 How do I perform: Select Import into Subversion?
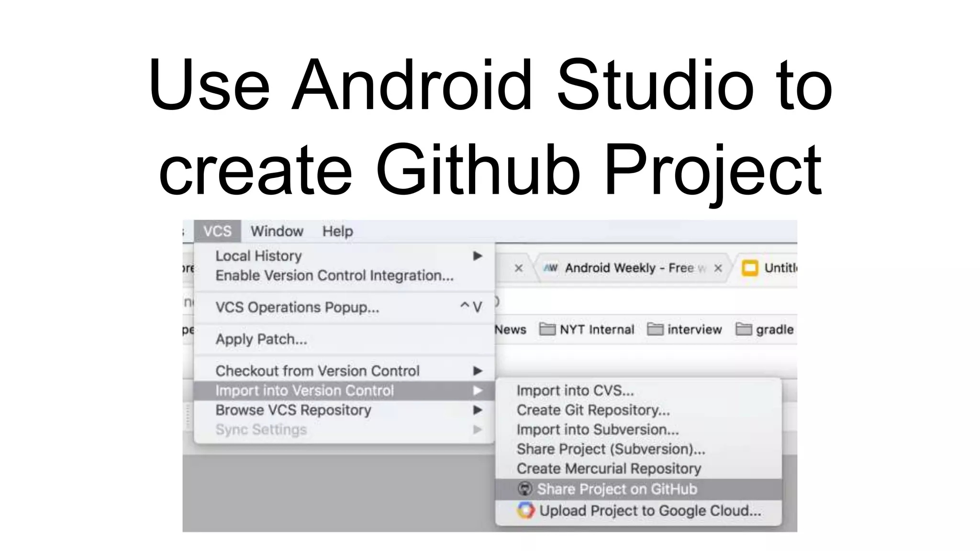pos(638,430)
